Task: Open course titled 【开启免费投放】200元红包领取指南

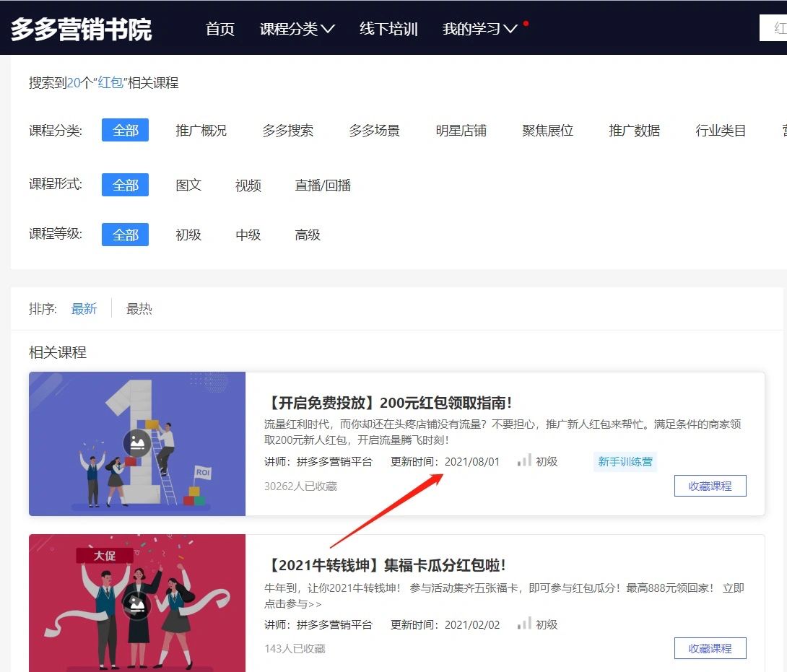Action: [389, 403]
